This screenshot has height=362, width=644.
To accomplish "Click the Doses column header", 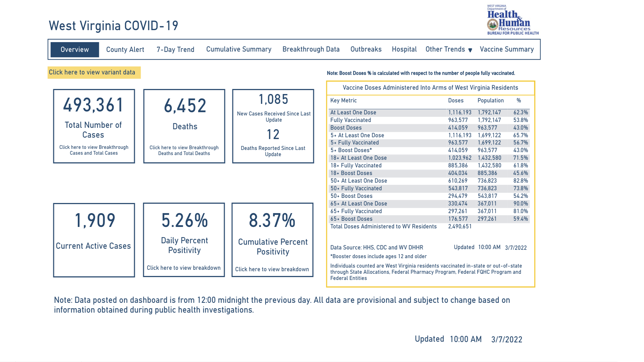I will coord(455,101).
